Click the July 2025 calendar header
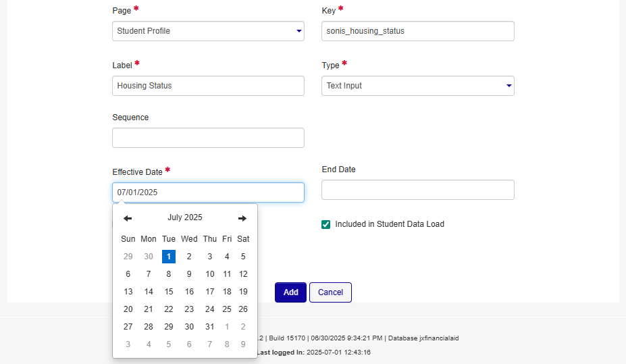This screenshot has width=626, height=364. (185, 217)
